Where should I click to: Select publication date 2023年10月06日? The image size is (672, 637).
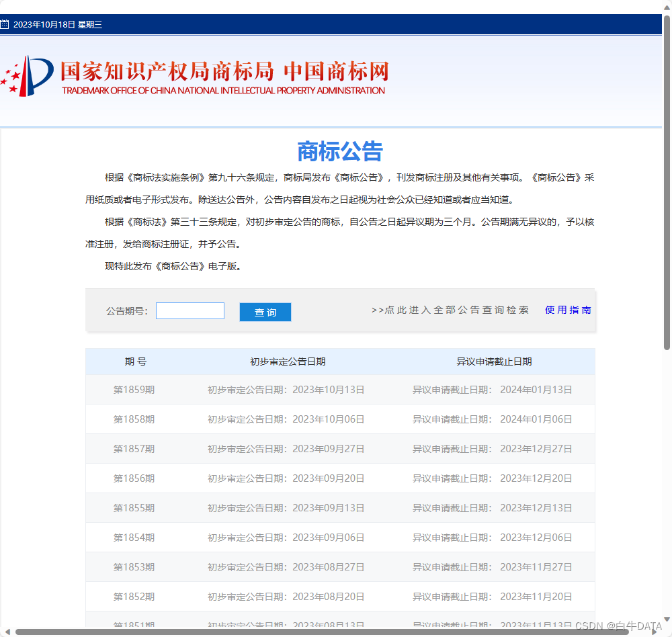(329, 419)
